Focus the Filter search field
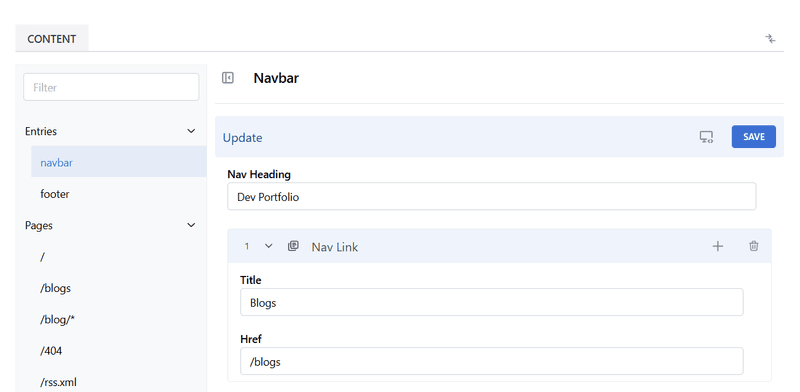 [111, 87]
